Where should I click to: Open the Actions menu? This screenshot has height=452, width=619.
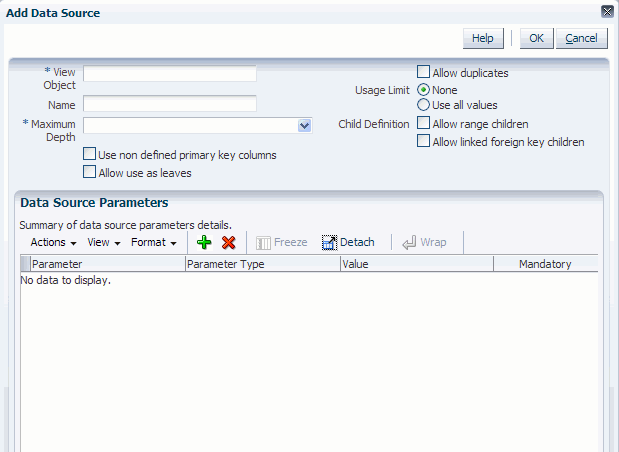pyautogui.click(x=53, y=242)
